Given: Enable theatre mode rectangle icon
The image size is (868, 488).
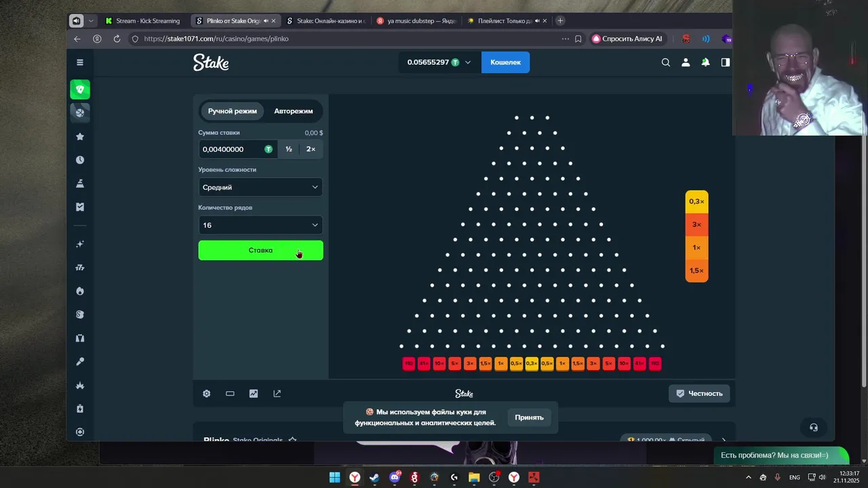Looking at the screenshot, I should pyautogui.click(x=230, y=393).
